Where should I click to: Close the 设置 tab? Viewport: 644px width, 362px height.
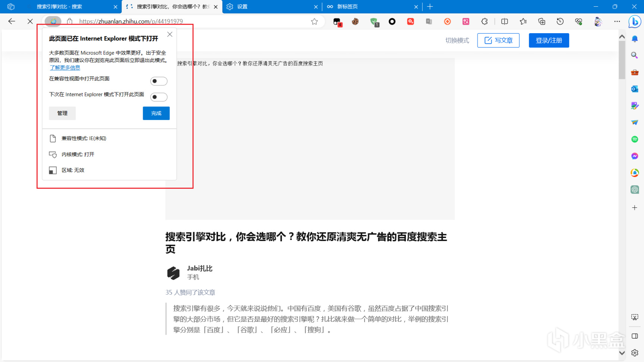point(316,7)
